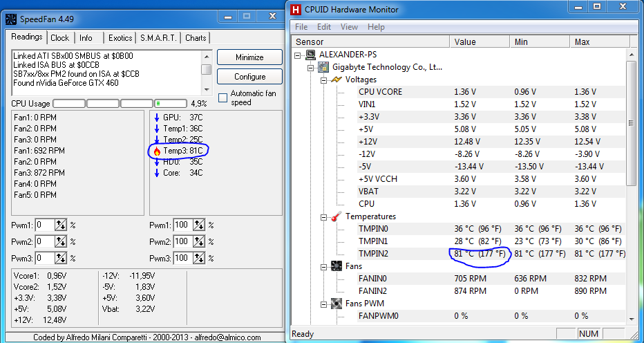644x343 pixels.
Task: Click the left Pwm1 value field
Action: tap(46, 225)
